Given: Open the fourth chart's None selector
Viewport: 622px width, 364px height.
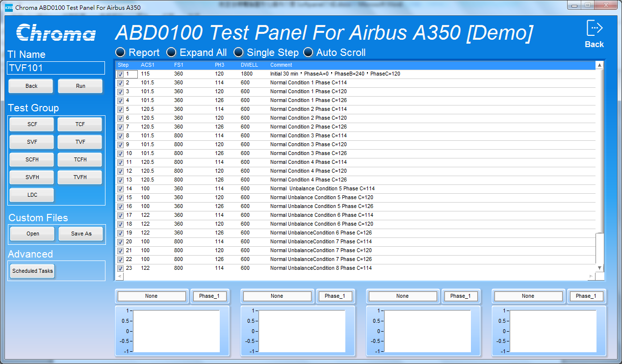Looking at the screenshot, I should point(528,296).
